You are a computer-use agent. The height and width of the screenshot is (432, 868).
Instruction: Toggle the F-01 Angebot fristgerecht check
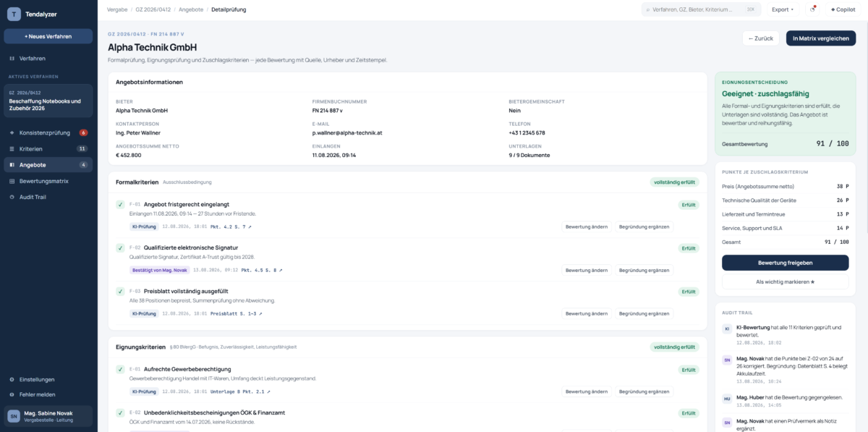pos(120,205)
